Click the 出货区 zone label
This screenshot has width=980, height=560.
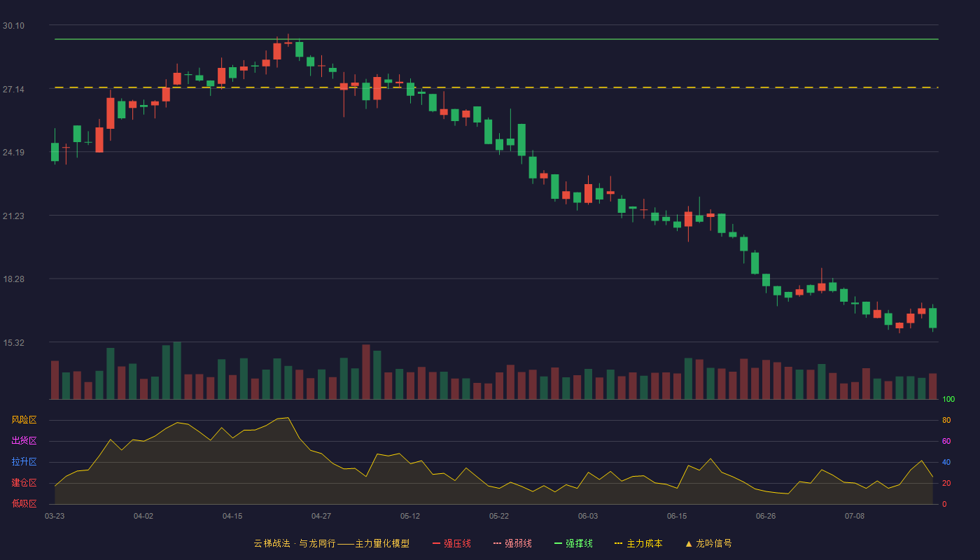pos(24,441)
